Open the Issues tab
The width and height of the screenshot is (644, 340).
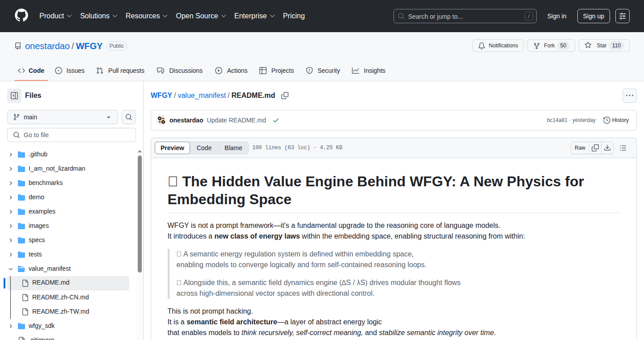point(70,71)
